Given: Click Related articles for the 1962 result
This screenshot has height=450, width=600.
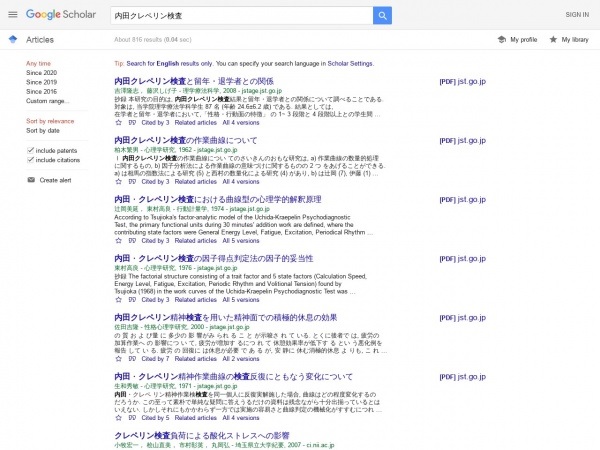Looking at the screenshot, I should click(x=196, y=182).
